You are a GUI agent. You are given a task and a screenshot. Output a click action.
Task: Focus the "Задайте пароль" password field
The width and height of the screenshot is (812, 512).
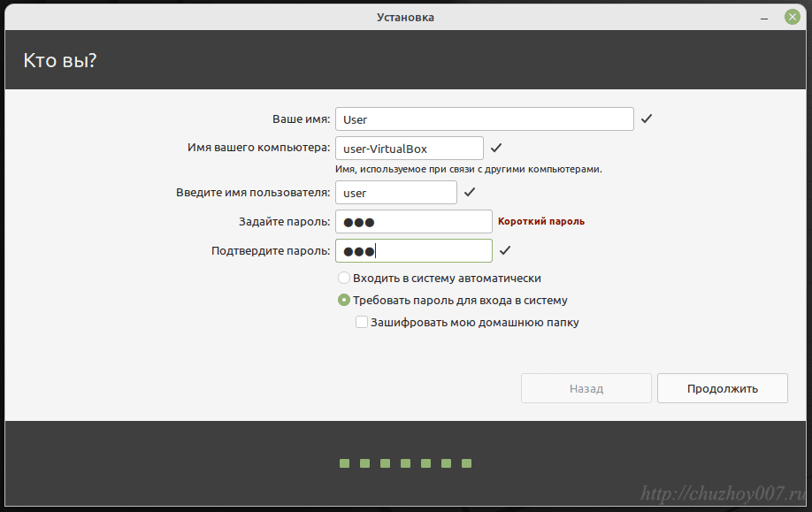[x=413, y=222]
